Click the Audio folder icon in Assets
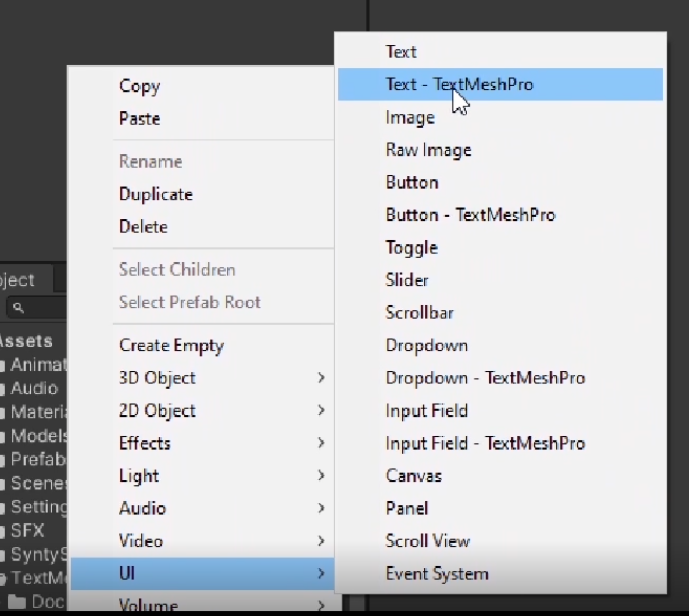The height and width of the screenshot is (616, 689). (x=3, y=388)
